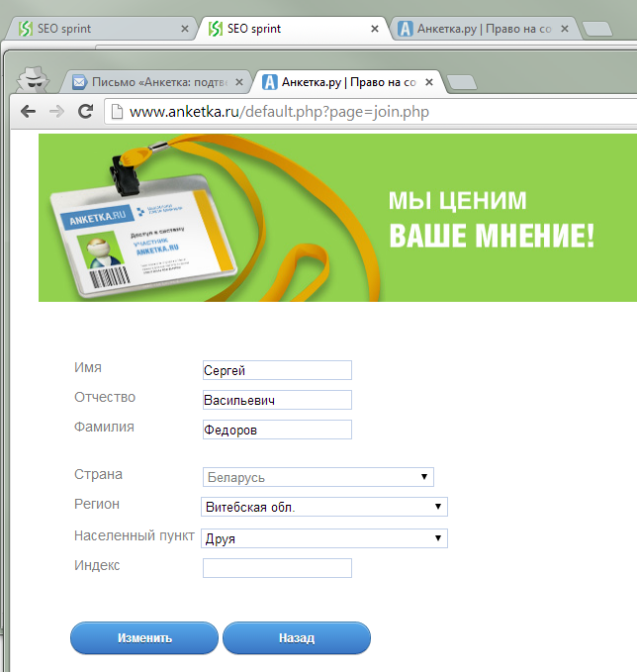Click the Отчество label

point(105,397)
